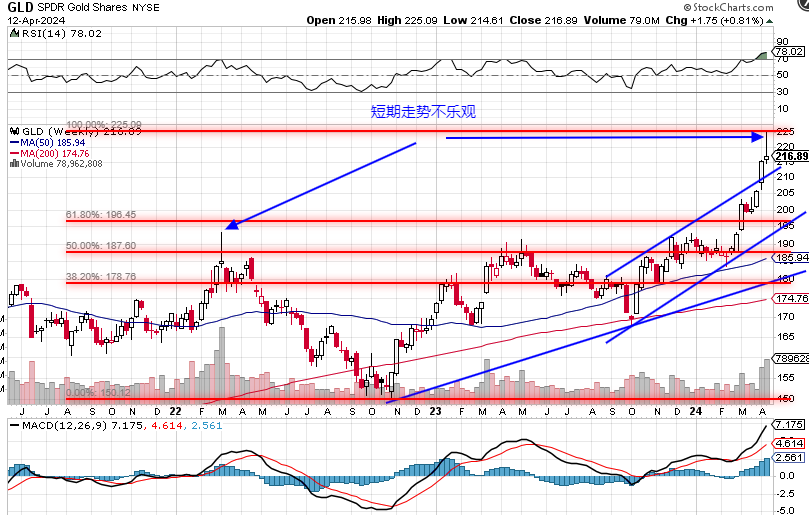Click the 165 price axis label
This screenshot has height=515, width=809.
pyautogui.click(x=785, y=337)
